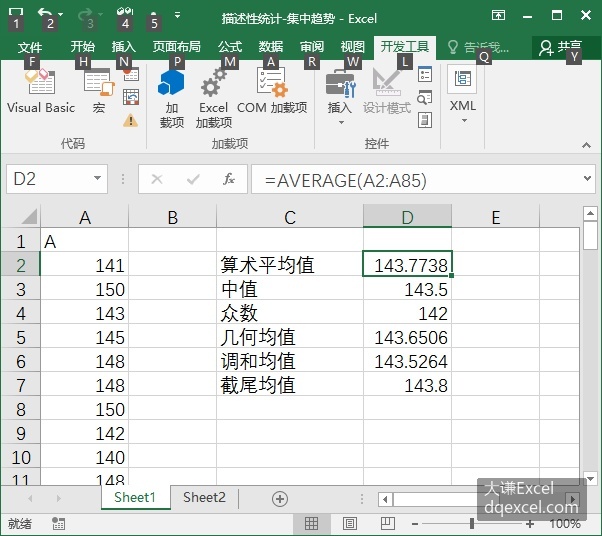Switch to the 审阅 tab
This screenshot has height=536, width=602.
(312, 47)
